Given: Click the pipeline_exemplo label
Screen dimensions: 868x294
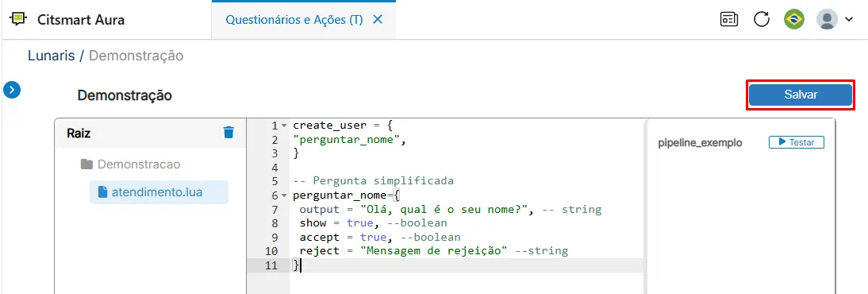Looking at the screenshot, I should point(700,143).
